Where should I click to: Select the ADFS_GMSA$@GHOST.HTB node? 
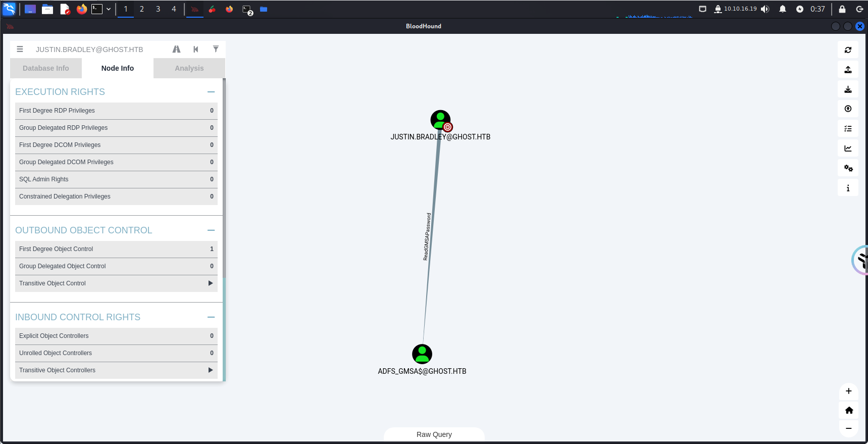point(422,354)
